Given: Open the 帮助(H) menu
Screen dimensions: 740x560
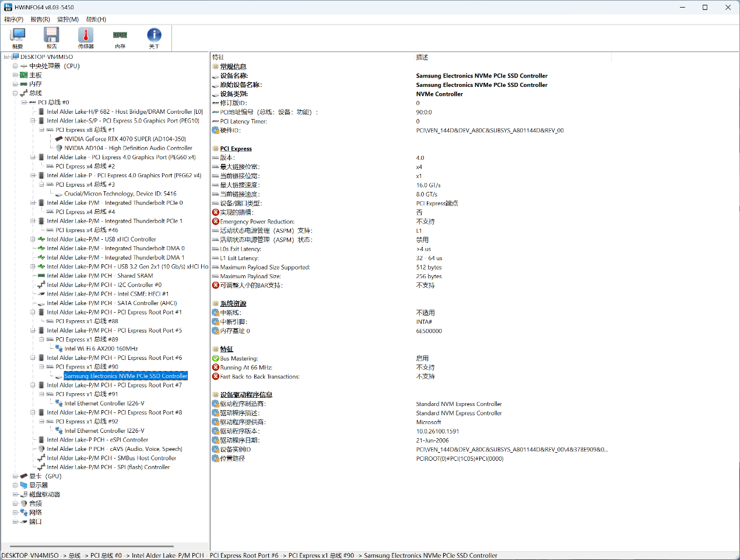Looking at the screenshot, I should coord(96,19).
